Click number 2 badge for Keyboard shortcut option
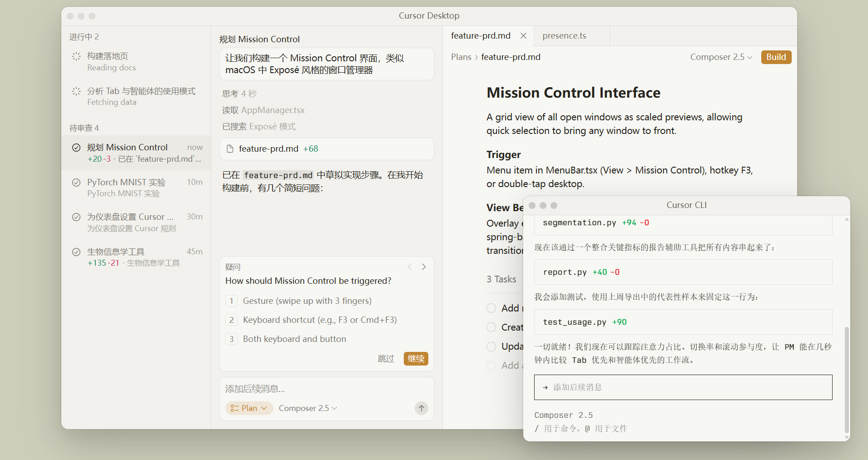Screen dimensions: 868x460 tap(232, 320)
